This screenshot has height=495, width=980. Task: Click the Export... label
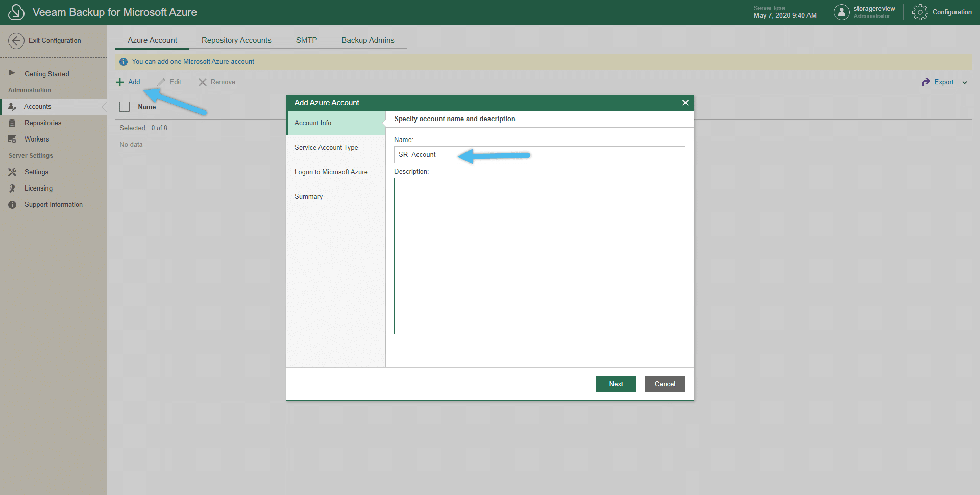coord(946,82)
